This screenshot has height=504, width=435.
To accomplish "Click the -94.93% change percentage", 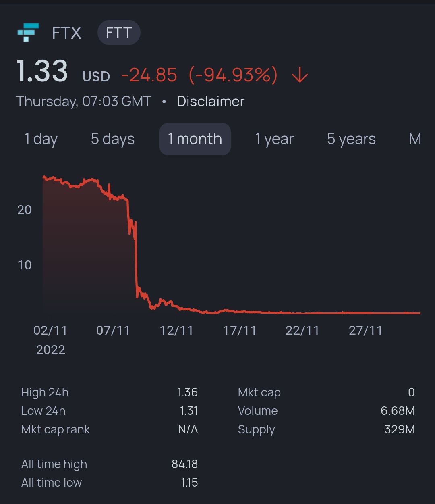I will (x=233, y=75).
